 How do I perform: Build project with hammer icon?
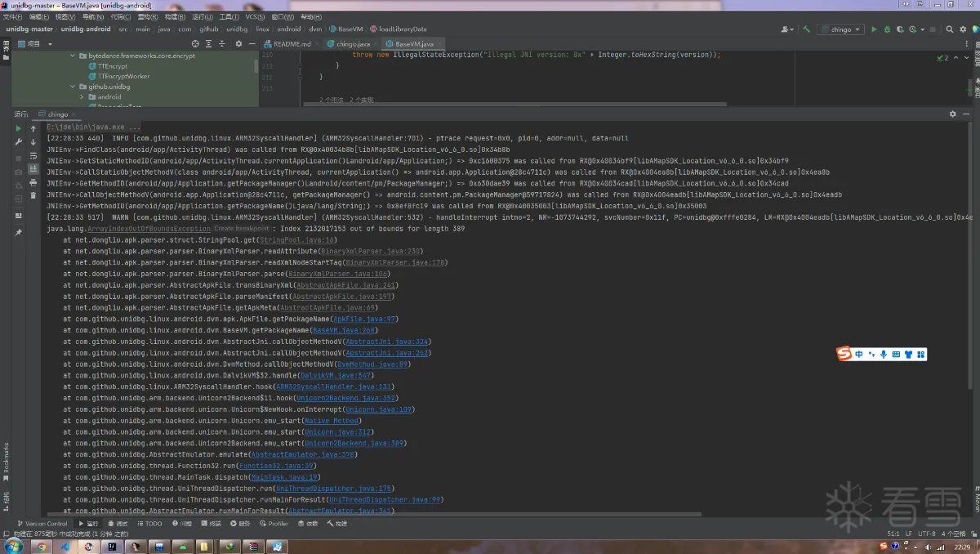[x=807, y=29]
